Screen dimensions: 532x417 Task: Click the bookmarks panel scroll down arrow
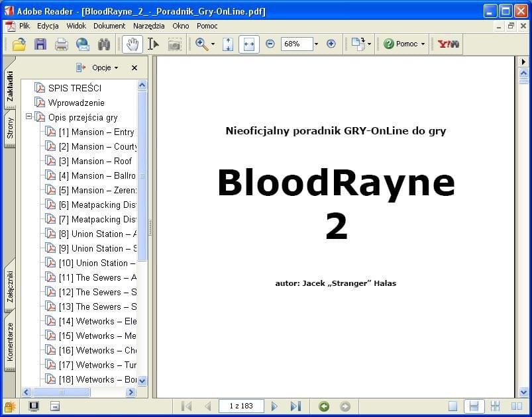click(x=142, y=381)
